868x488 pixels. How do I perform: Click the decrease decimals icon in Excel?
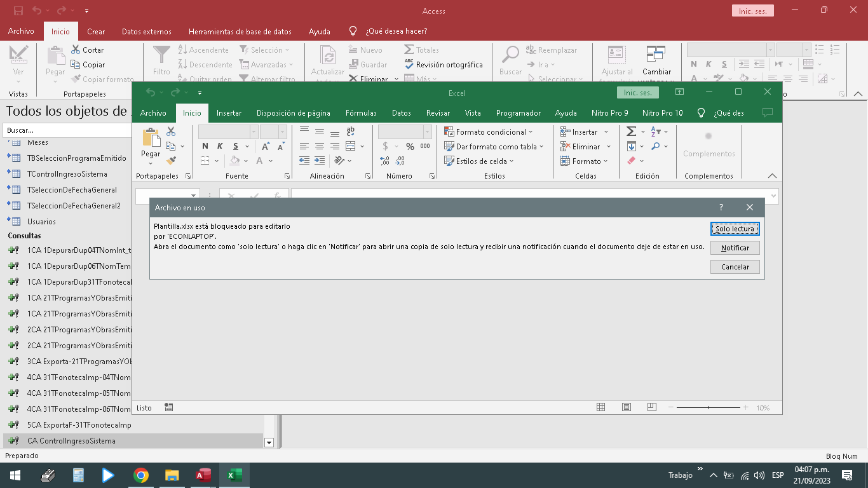click(x=400, y=161)
